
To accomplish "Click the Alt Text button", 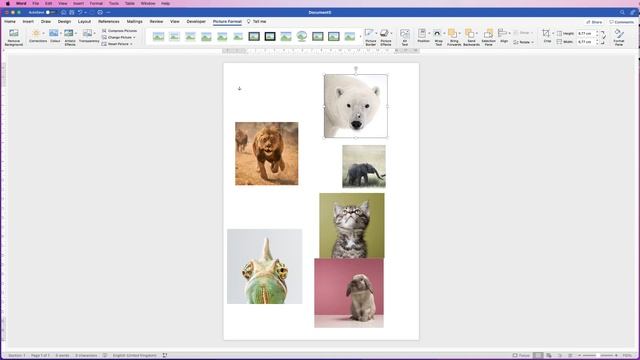I will pyautogui.click(x=404, y=37).
